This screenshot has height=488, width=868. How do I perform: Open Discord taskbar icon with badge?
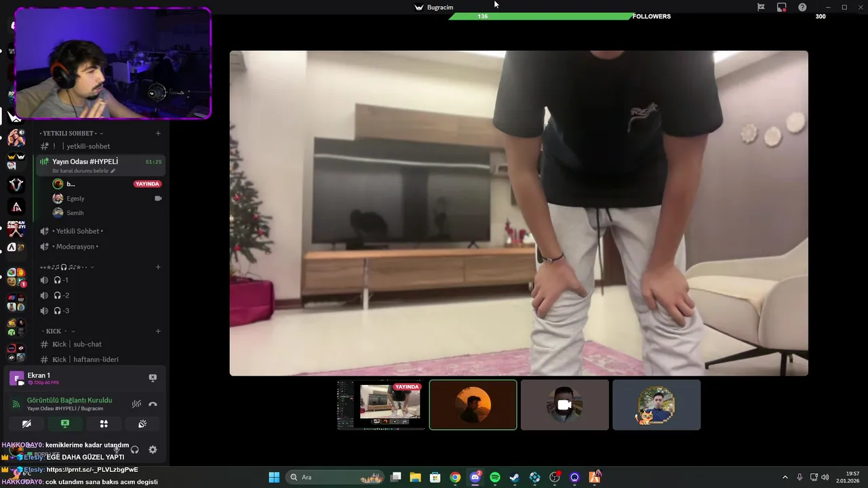pyautogui.click(x=475, y=477)
